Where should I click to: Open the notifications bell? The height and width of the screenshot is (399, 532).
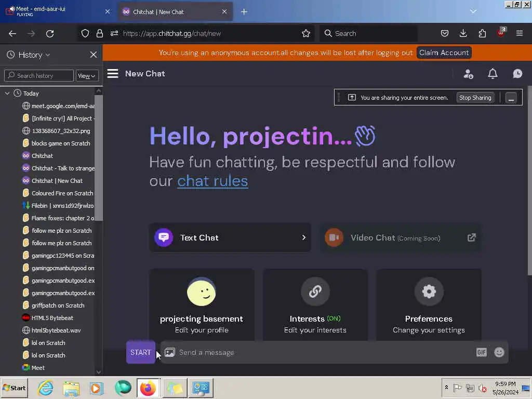click(493, 74)
